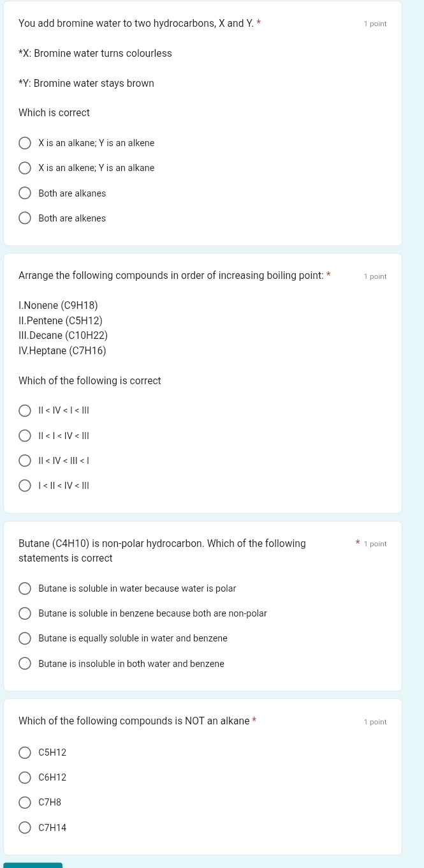Pick boiling point order I < II < IV < III
The width and height of the screenshot is (424, 868).
[x=24, y=486]
